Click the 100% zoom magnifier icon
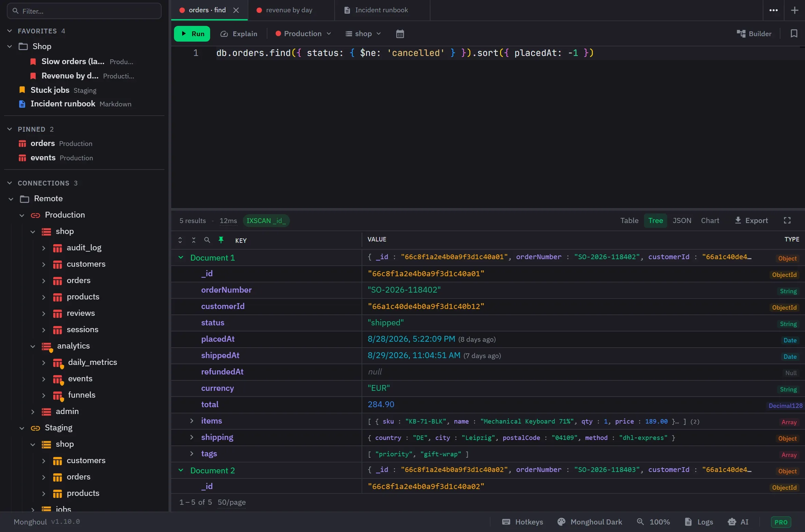Image resolution: width=805 pixels, height=532 pixels. click(x=640, y=522)
